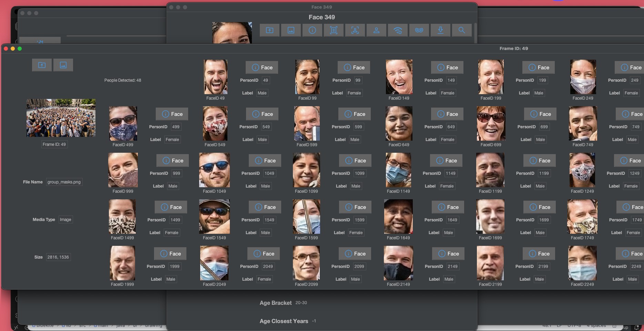Click the mask icon in Face 349 toolbar

(x=419, y=30)
